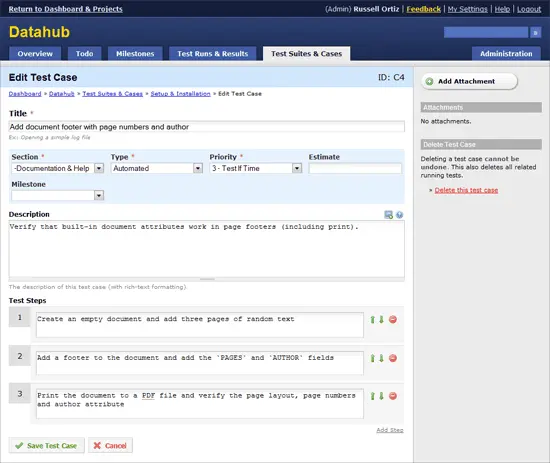Open Test Runs & Results tab
Viewport: 550px width, 463px height.
[213, 54]
